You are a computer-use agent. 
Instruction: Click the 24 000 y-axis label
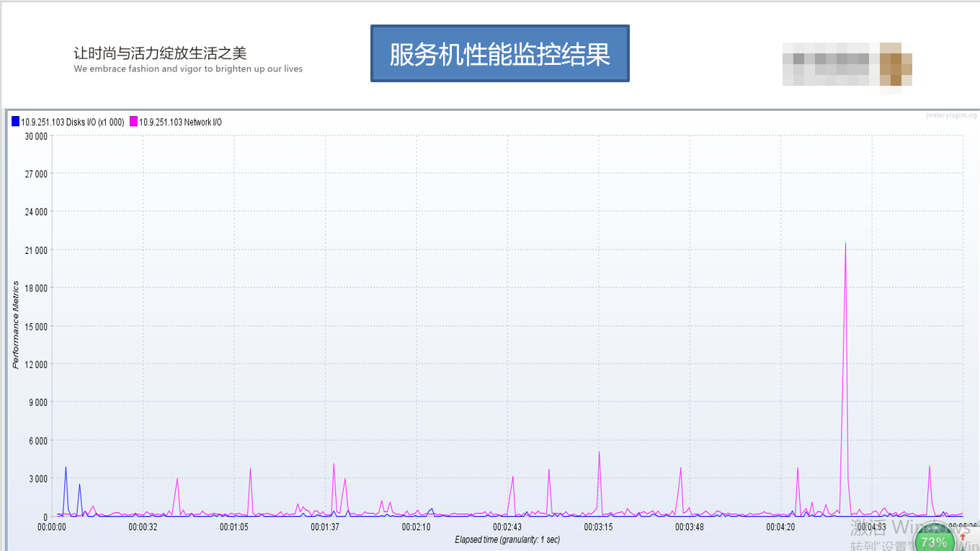(x=35, y=211)
